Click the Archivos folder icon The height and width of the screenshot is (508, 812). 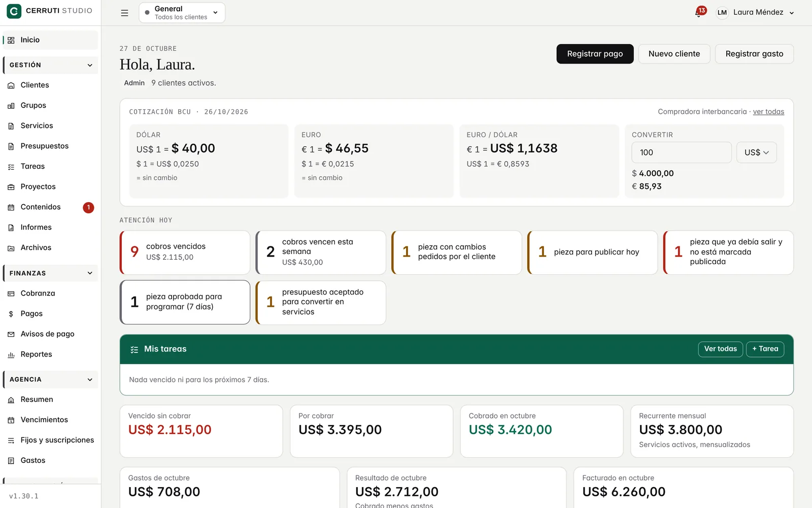coord(11,248)
